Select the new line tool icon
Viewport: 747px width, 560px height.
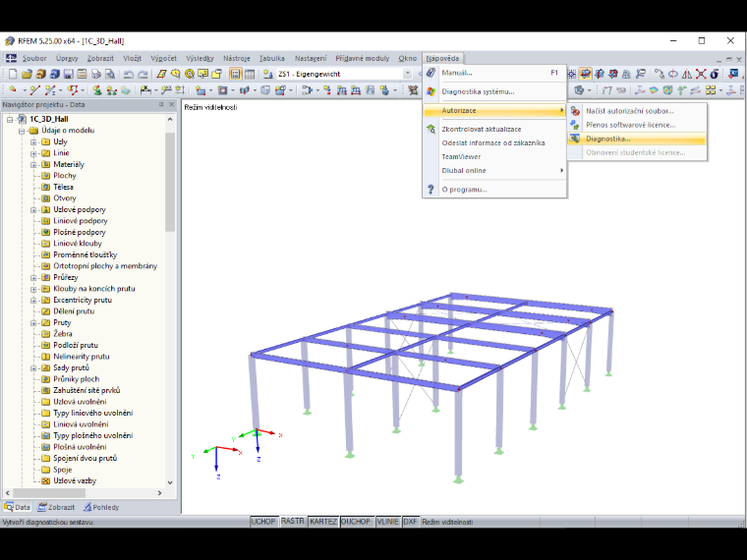(x=34, y=90)
